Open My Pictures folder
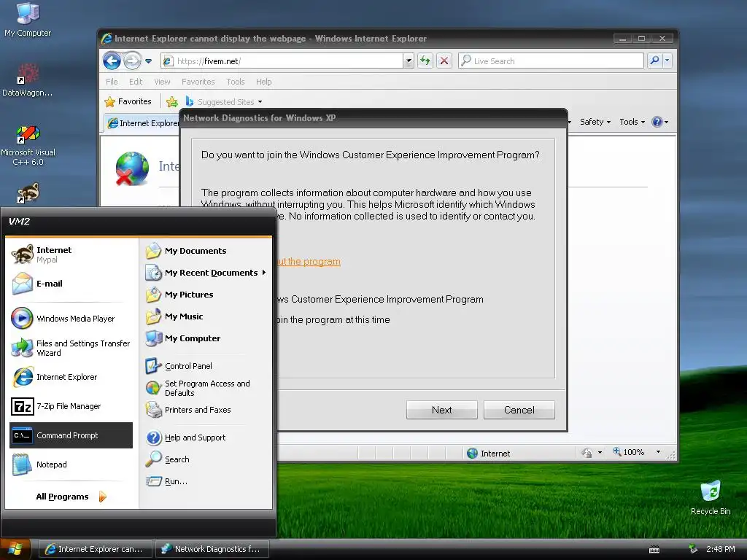This screenshot has height=560, width=747. (206, 295)
